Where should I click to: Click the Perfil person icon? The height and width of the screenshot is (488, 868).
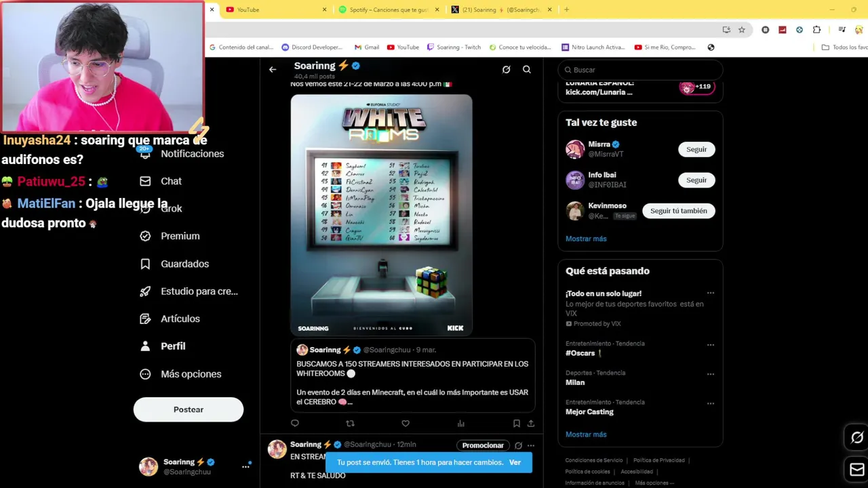(x=145, y=346)
